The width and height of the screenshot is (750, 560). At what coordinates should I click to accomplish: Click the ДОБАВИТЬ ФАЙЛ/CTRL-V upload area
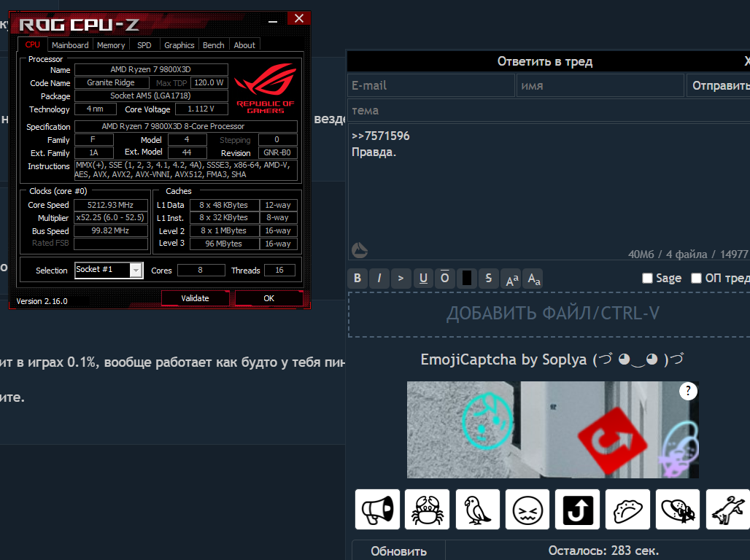point(550,314)
